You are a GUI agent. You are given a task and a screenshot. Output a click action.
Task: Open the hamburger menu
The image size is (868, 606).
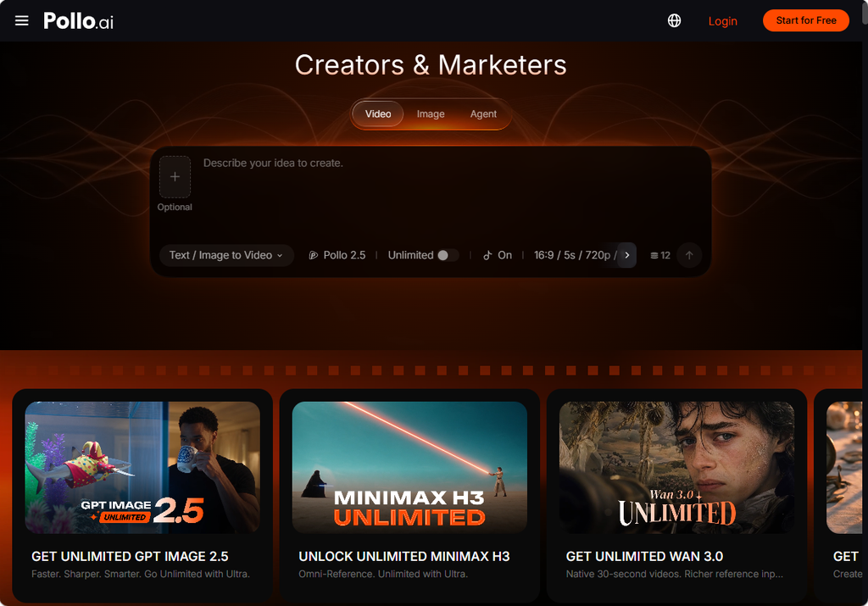[x=21, y=20]
